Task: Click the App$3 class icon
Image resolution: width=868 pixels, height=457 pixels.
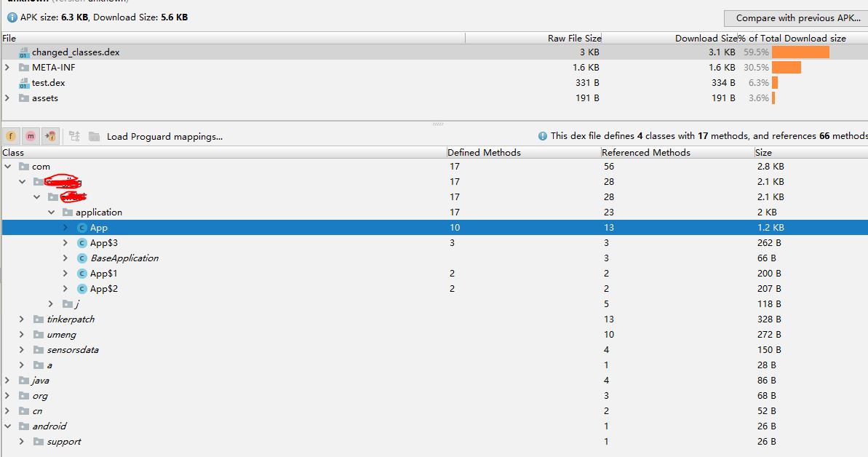Action: (x=82, y=243)
